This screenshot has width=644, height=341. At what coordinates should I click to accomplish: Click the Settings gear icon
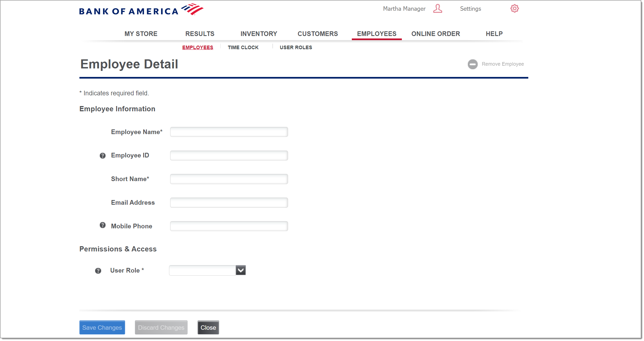[515, 9]
